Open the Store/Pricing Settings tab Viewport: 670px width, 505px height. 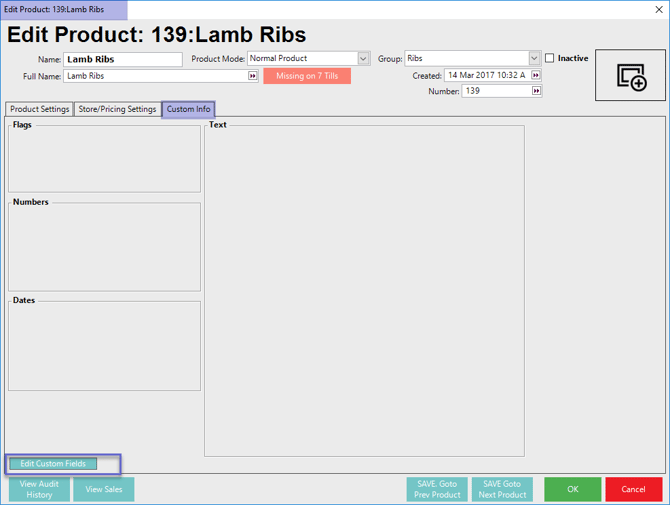tap(117, 109)
